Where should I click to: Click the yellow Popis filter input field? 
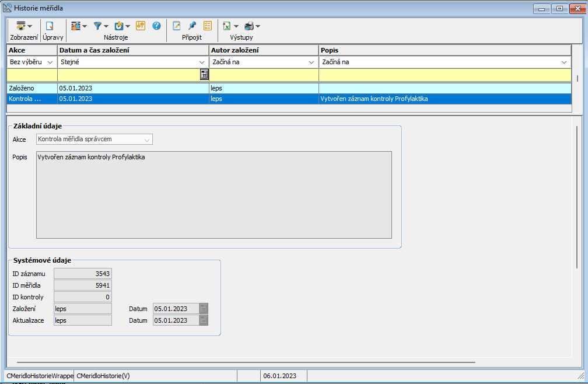click(x=444, y=75)
